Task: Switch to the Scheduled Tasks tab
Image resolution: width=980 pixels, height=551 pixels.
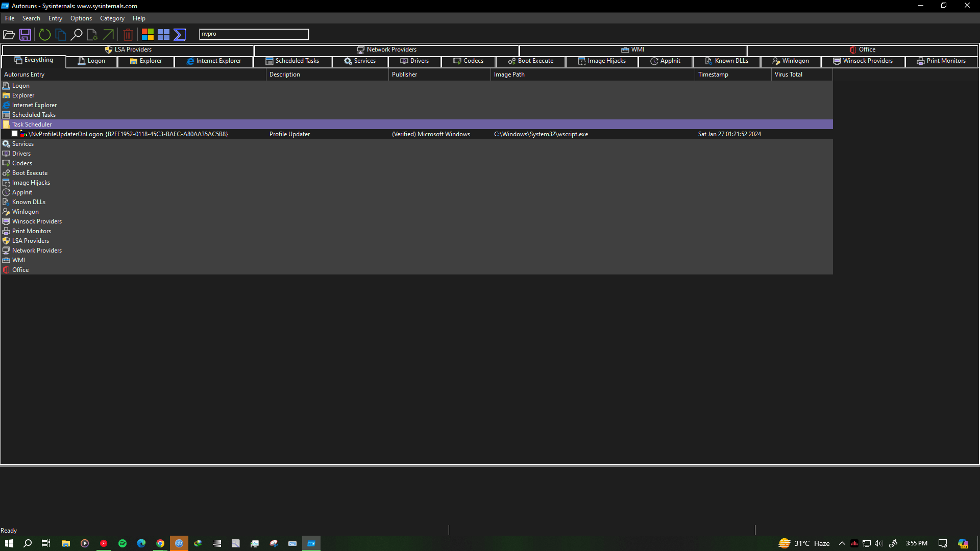Action: coord(292,61)
